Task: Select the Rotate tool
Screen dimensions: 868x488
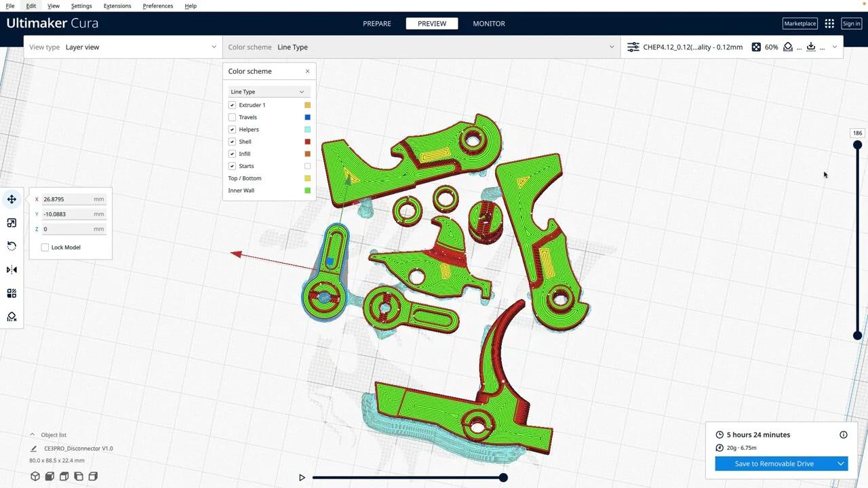Action: click(12, 246)
